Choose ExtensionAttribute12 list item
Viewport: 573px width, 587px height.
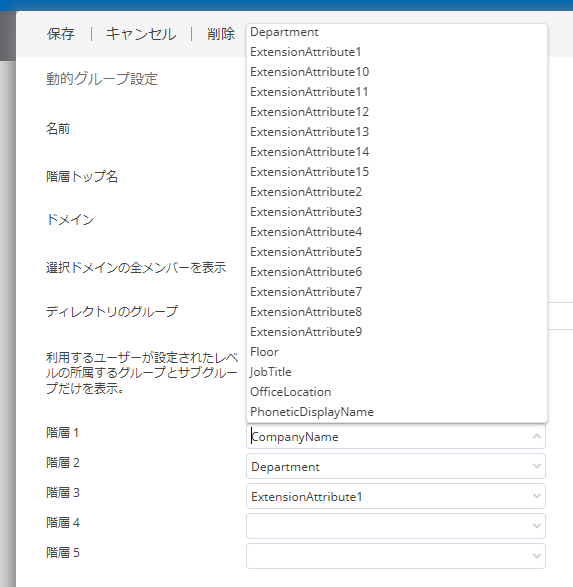click(397, 112)
